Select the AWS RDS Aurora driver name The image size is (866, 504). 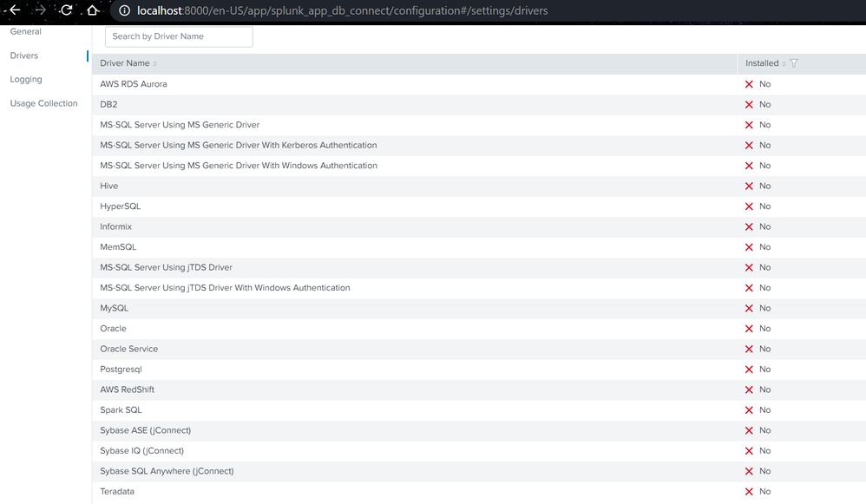click(133, 84)
